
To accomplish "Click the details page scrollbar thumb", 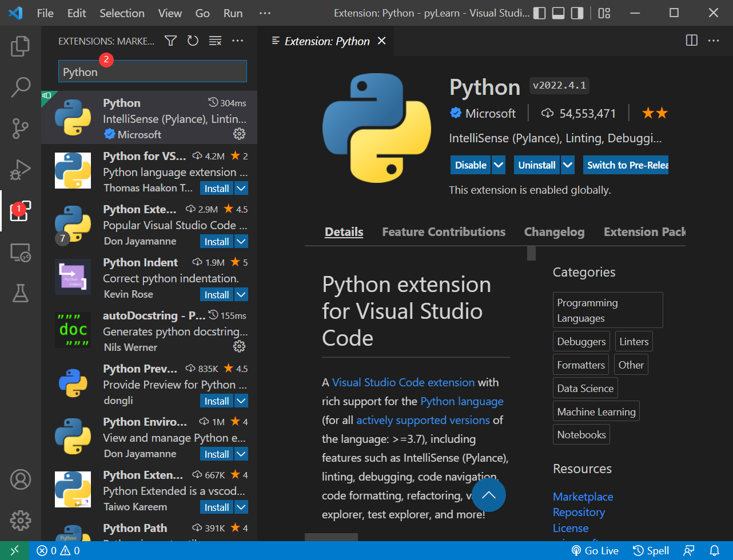I will pyautogui.click(x=531, y=253).
